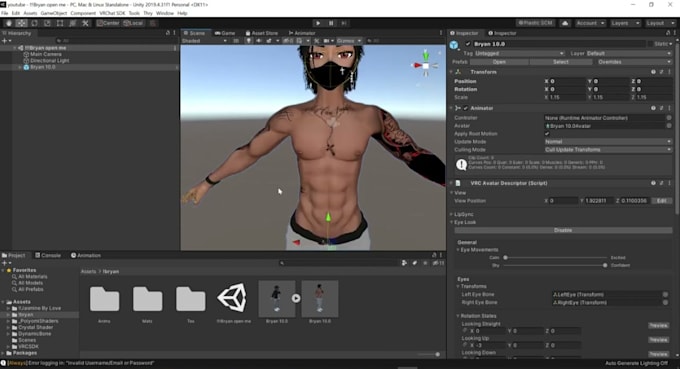This screenshot has width=680, height=369.
Task: Pick Left Eye Bone via circle selector
Action: tap(665, 294)
